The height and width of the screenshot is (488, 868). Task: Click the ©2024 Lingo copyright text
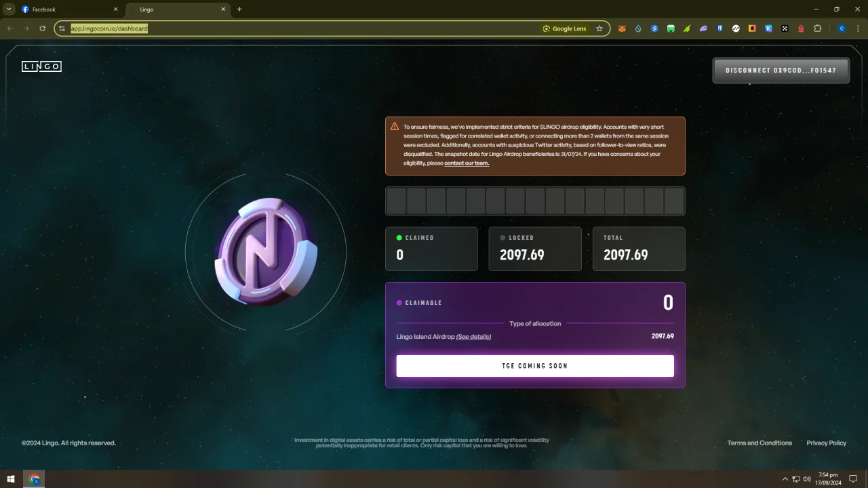pyautogui.click(x=68, y=443)
